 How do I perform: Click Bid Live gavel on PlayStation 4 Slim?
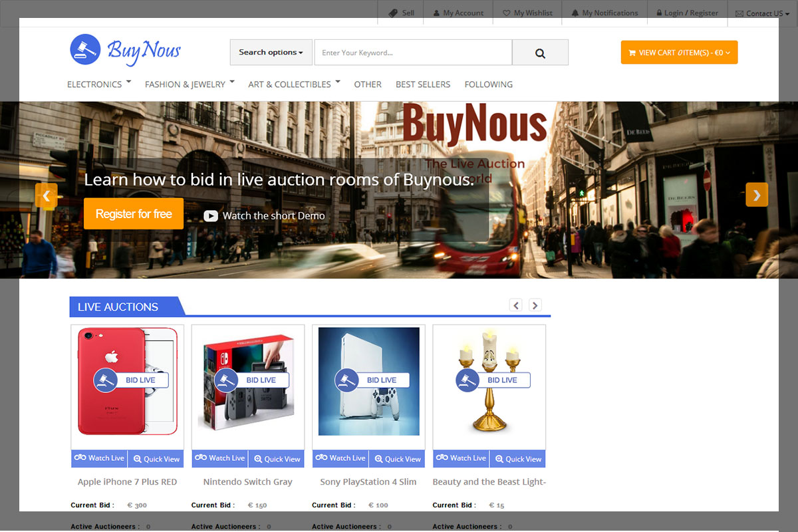point(347,380)
